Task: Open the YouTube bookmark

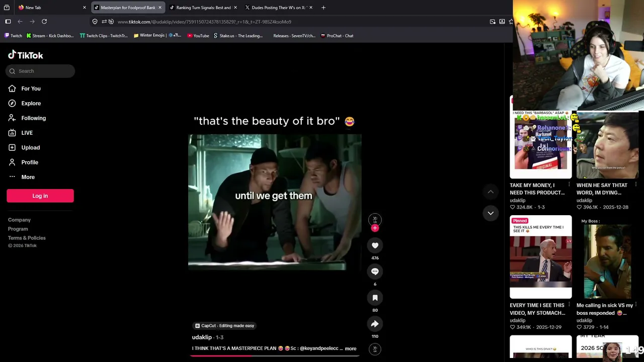Action: pos(198,36)
